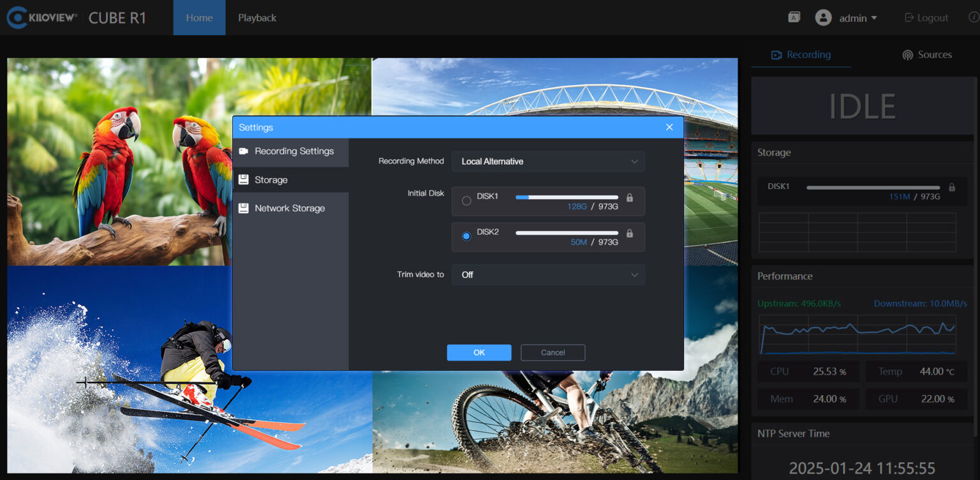Click the lock icon on DISK2 row in dialog
This screenshot has height=480, width=980.
630,234
